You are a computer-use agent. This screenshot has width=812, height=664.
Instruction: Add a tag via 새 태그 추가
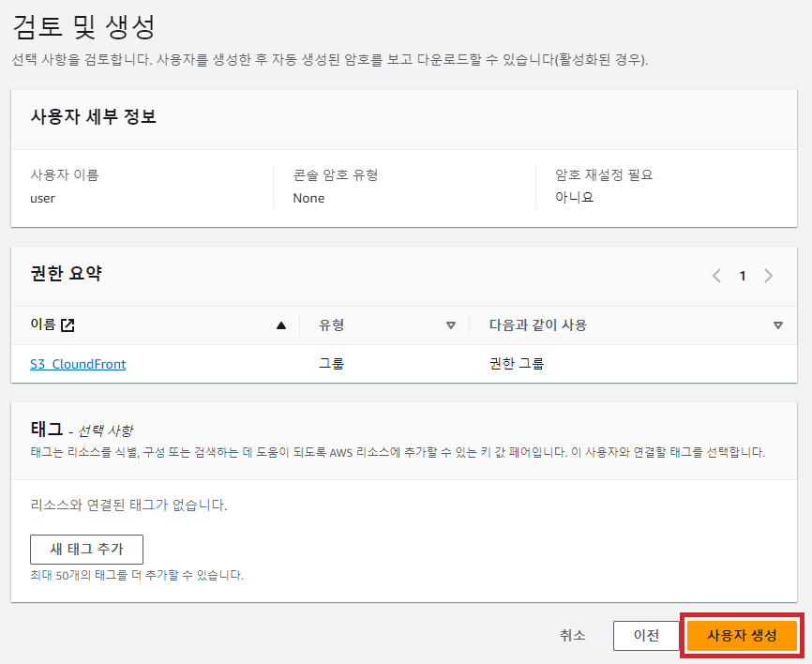coord(86,549)
